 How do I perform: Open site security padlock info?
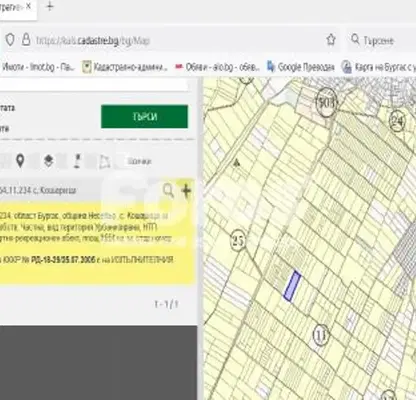26,40
